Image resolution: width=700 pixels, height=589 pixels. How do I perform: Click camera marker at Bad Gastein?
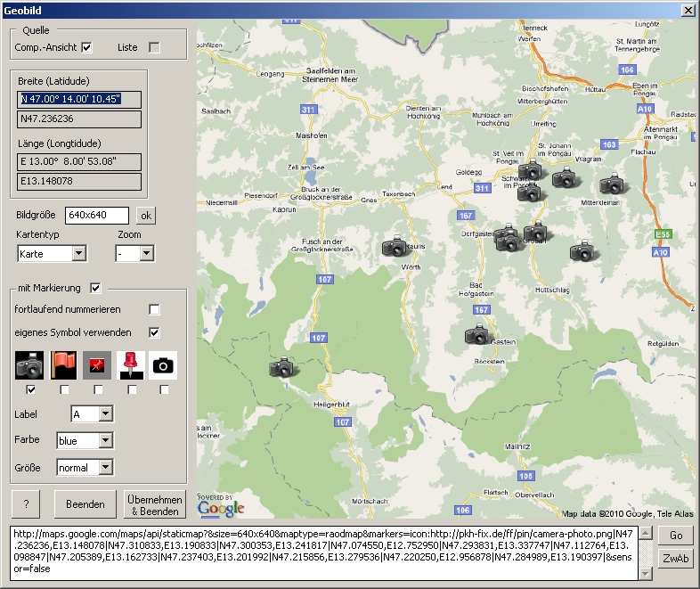point(476,334)
